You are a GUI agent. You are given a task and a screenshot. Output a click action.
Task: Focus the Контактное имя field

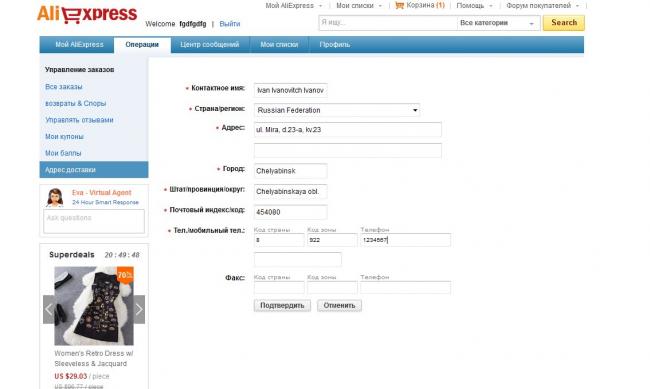pyautogui.click(x=291, y=90)
